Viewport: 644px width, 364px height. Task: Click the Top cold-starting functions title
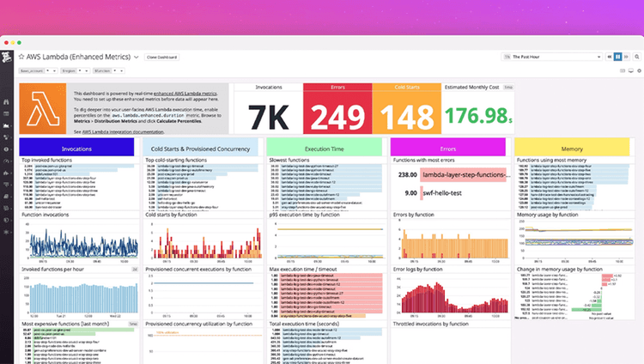click(176, 160)
